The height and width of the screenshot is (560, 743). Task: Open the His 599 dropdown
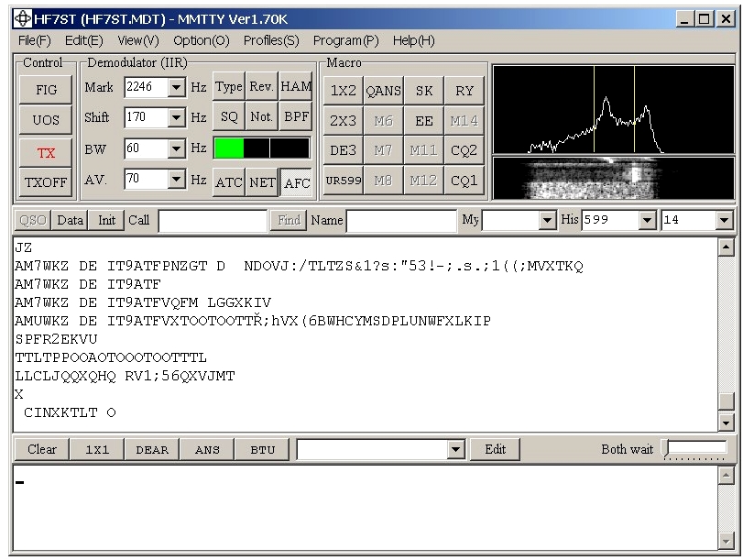[x=648, y=221]
